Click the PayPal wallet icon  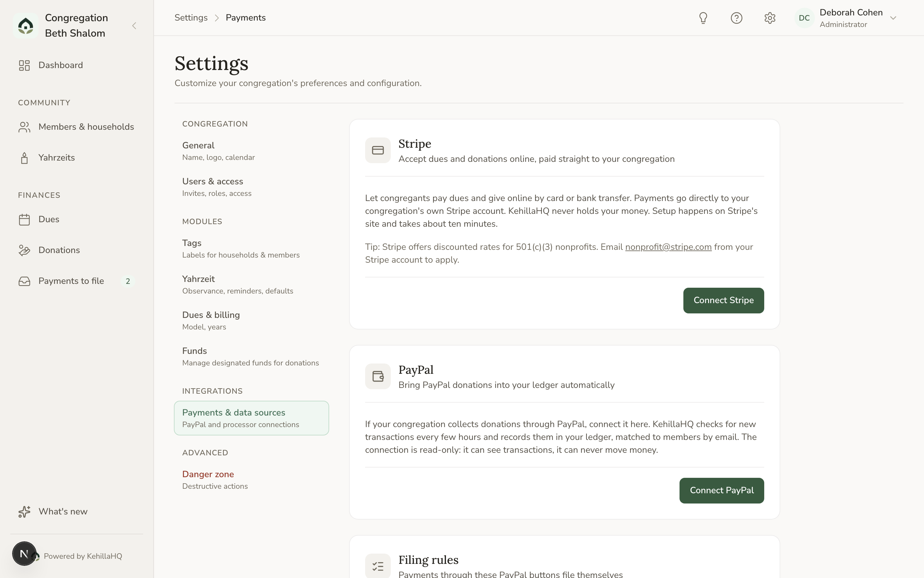click(x=378, y=377)
